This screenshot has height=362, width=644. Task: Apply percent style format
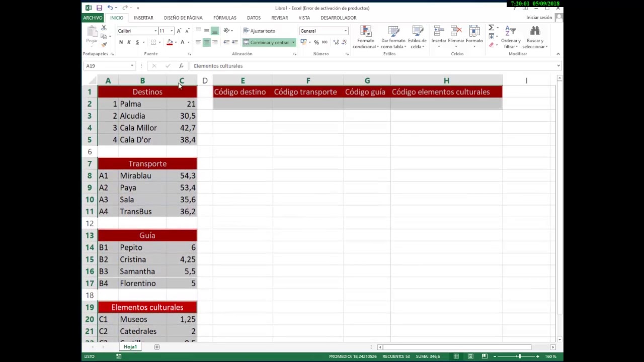[316, 42]
